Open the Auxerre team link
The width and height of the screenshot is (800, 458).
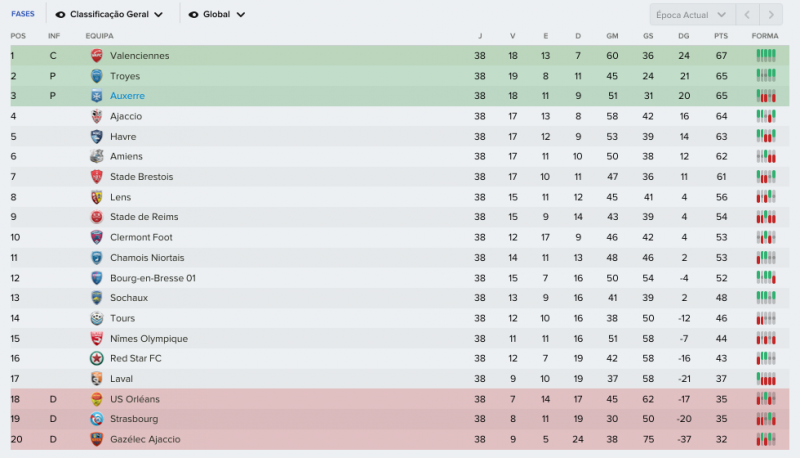click(x=127, y=96)
